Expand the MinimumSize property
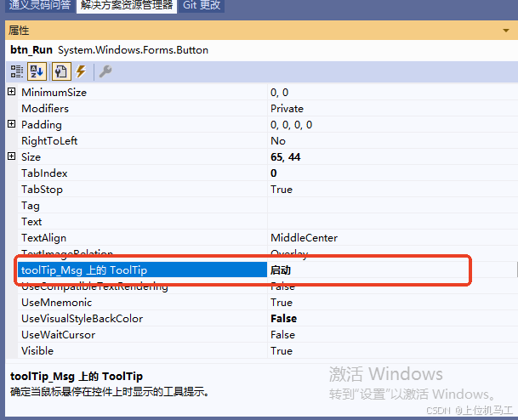 [12, 92]
